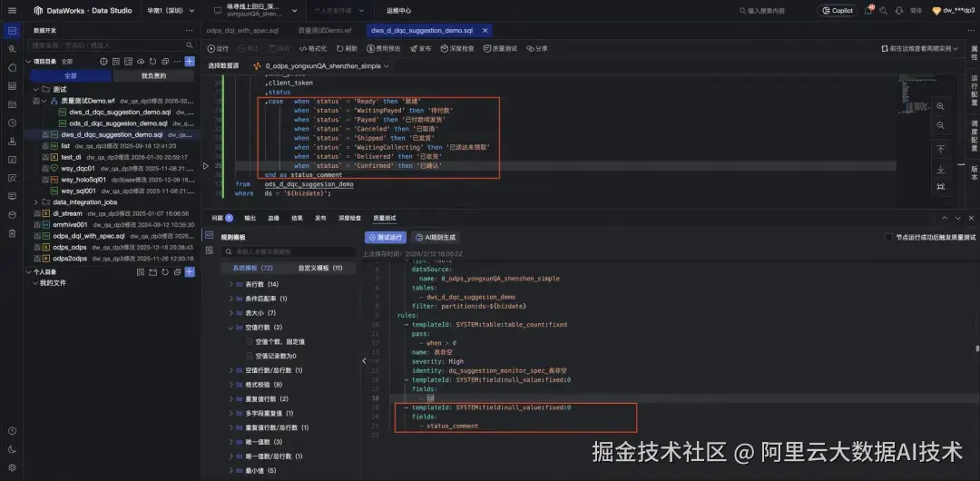Image resolution: width=980 pixels, height=481 pixels.
Task: Open 费用预估 cost estimate
Action: pyautogui.click(x=384, y=48)
